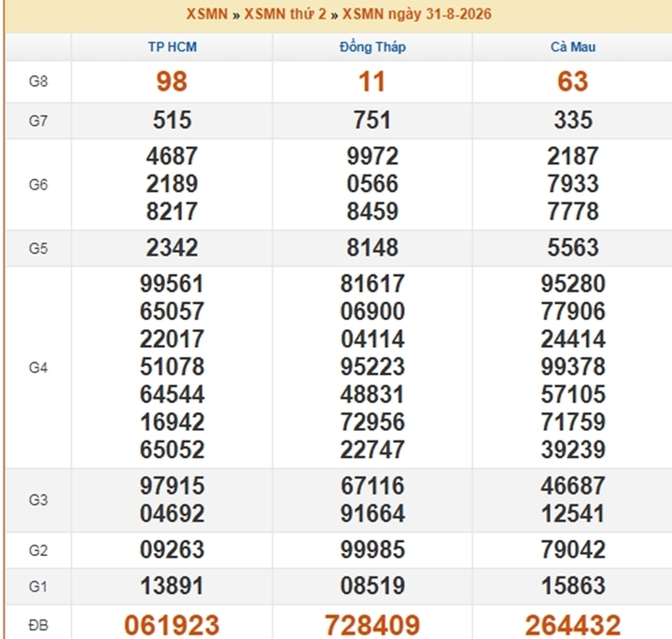Select G4 number 06900
Screen dimensions: 672x639
[372, 312]
